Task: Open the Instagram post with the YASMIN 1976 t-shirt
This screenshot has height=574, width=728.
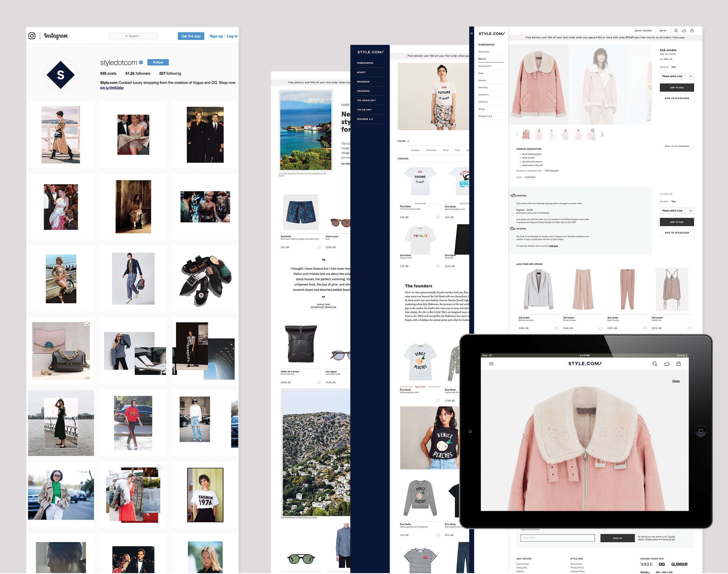Action: click(x=205, y=495)
